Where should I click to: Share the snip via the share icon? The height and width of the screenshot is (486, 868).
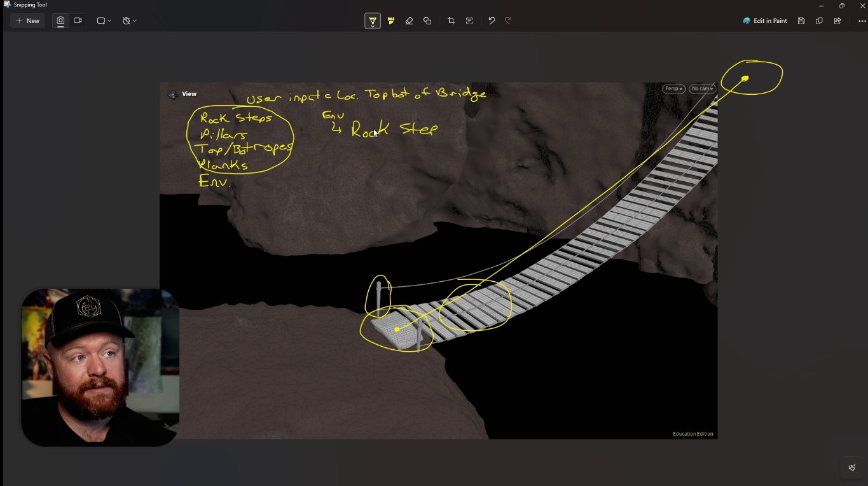(837, 21)
